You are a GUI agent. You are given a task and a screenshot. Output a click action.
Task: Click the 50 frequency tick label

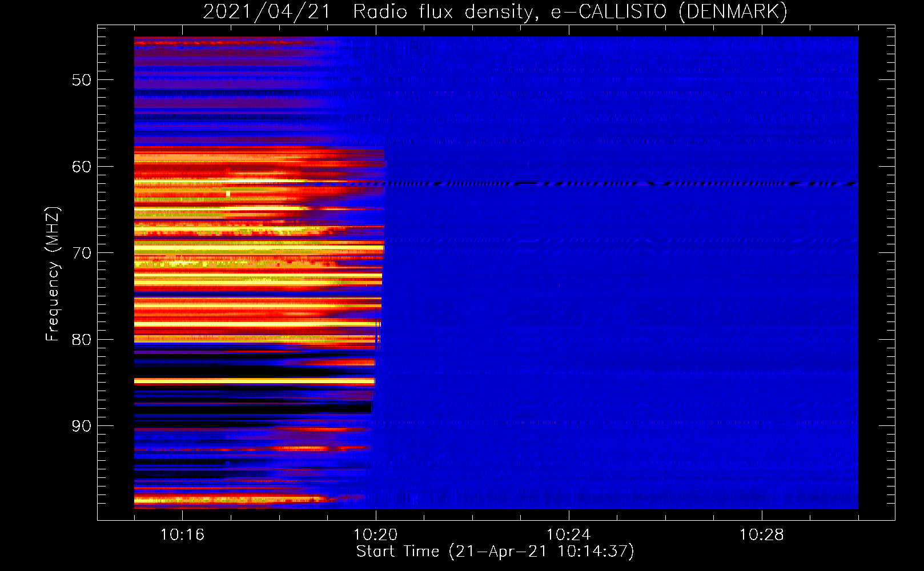pos(82,80)
